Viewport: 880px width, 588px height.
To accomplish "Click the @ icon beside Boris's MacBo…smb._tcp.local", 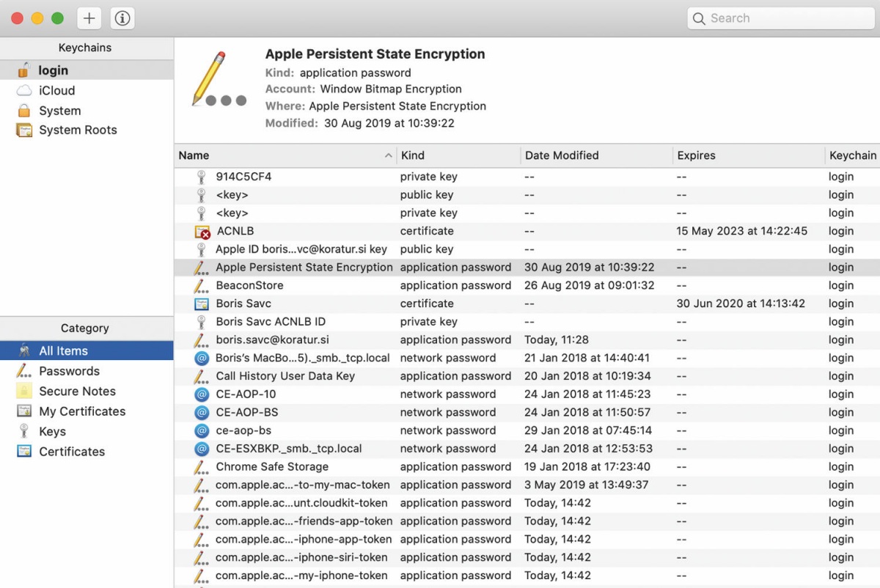I will click(x=202, y=358).
